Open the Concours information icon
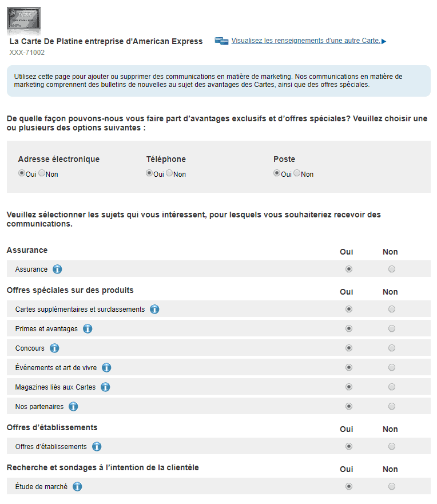437x504 pixels. click(x=55, y=348)
